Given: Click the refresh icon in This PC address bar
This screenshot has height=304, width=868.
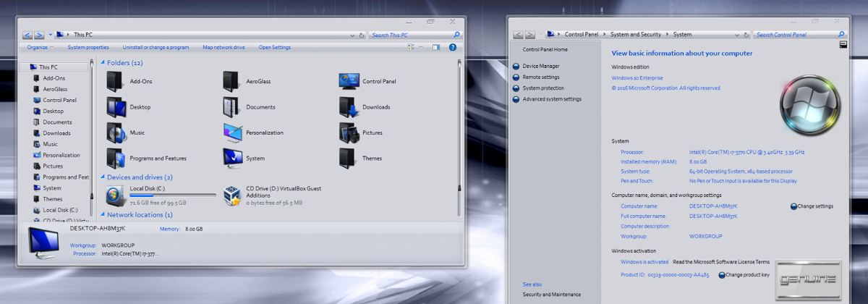Looking at the screenshot, I should point(362,34).
